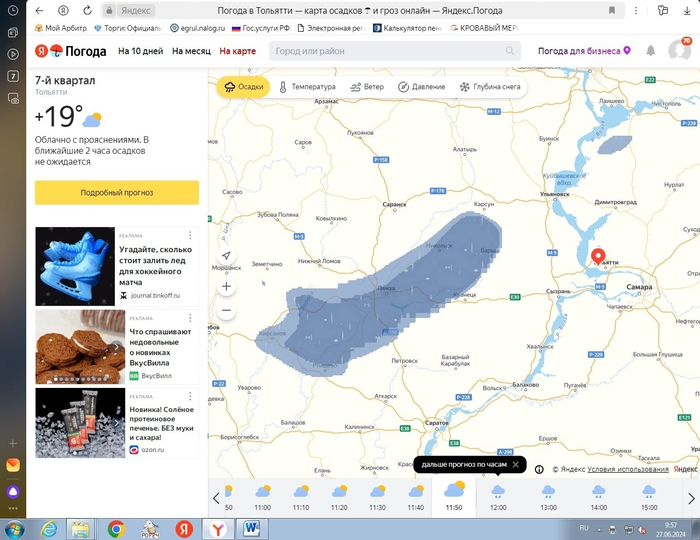Image resolution: width=700 pixels, height=540 pixels.
Task: Switch map layer to Осадки
Action: (x=244, y=87)
